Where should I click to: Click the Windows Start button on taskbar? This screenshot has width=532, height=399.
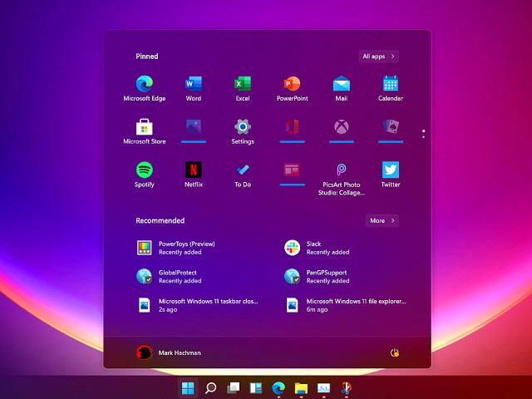[188, 388]
